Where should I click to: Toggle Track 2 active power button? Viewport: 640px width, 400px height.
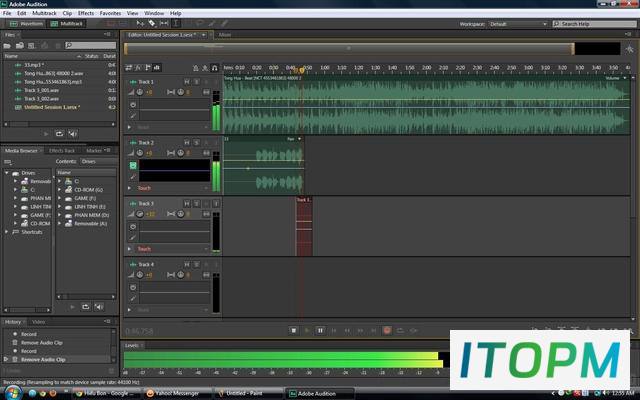click(x=133, y=165)
